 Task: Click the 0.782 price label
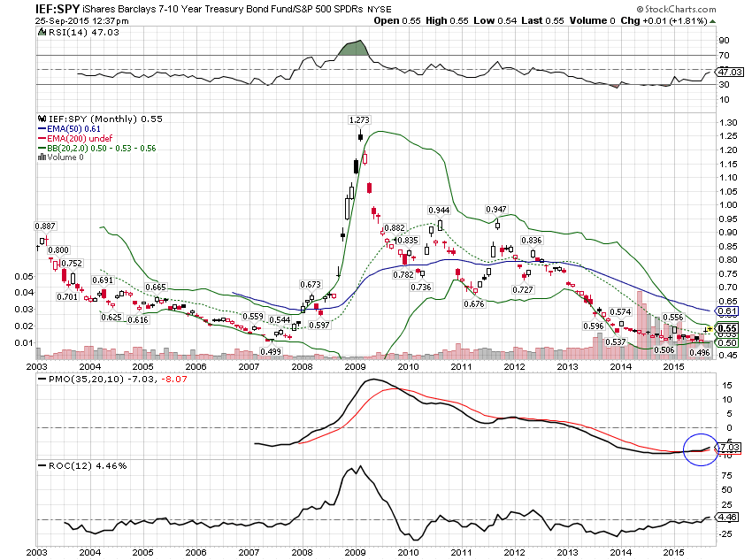(x=403, y=275)
